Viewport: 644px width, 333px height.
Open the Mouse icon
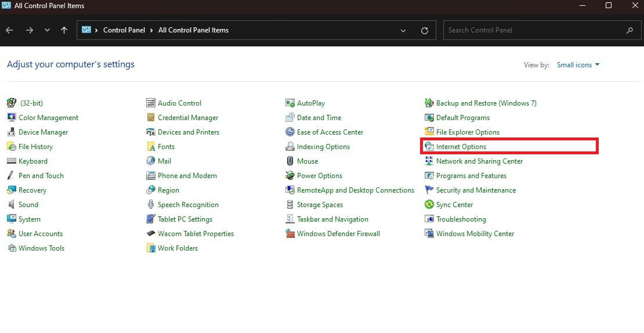click(290, 161)
